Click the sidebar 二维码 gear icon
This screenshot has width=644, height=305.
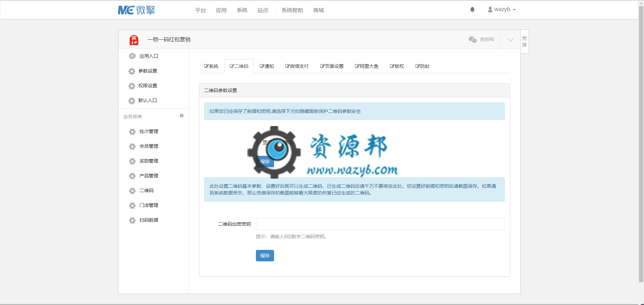tap(132, 191)
